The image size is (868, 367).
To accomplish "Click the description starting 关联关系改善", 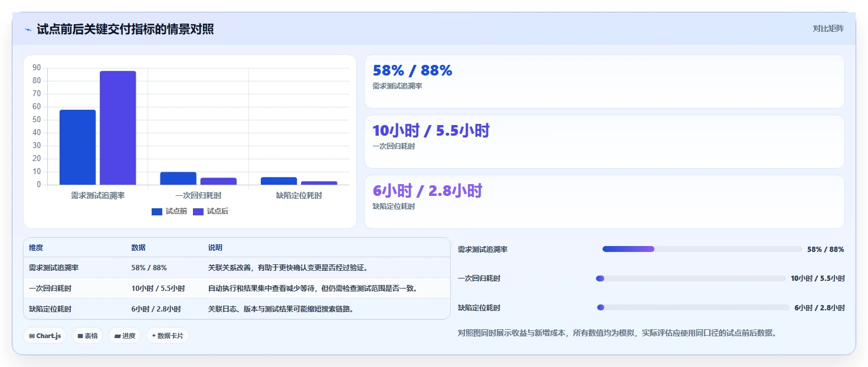I will coord(289,268).
